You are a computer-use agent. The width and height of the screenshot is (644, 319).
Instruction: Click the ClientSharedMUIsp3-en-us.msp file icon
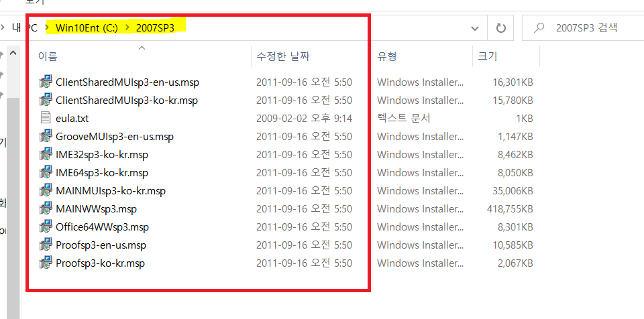[x=46, y=82]
